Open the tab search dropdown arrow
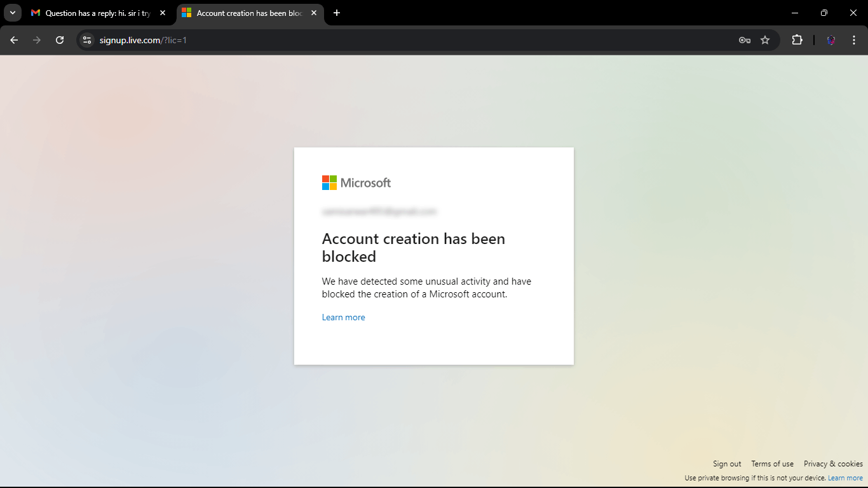 point(13,13)
